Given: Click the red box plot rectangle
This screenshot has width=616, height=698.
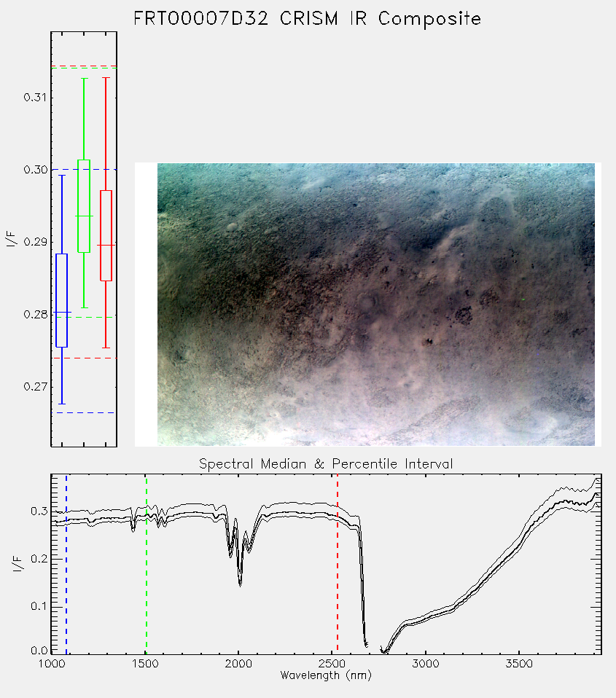Looking at the screenshot, I should [106, 235].
